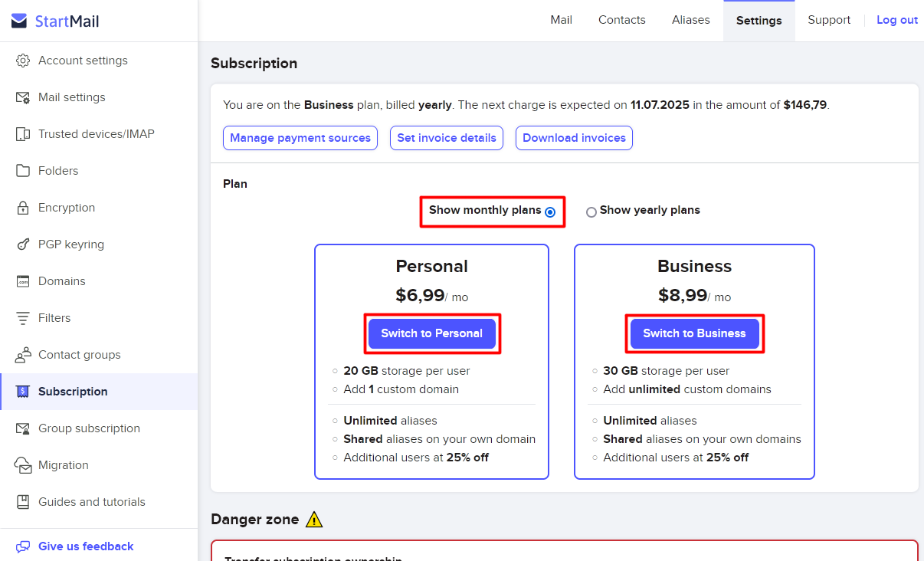Click the StartMail wordmark text
This screenshot has width=924, height=561.
(67, 21)
